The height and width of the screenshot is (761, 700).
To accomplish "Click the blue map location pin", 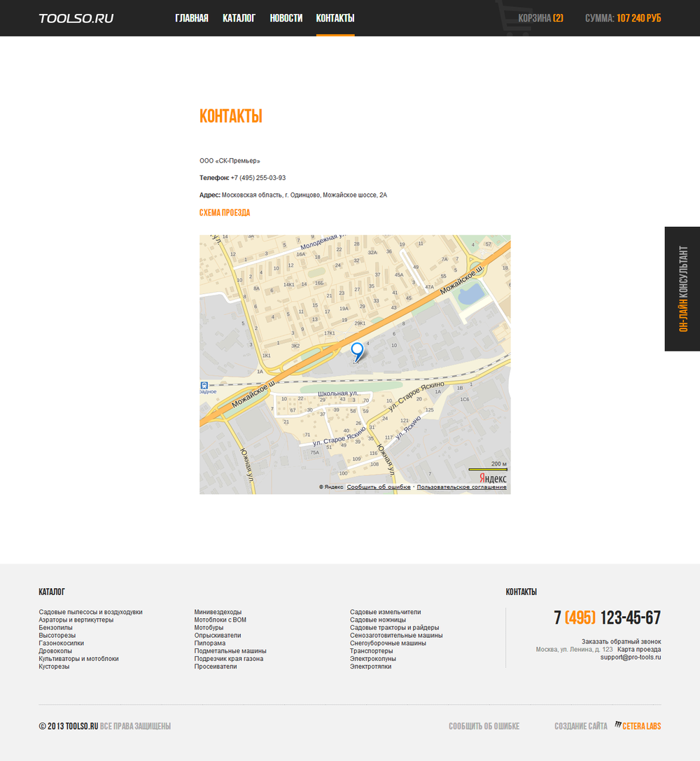I will coord(357,351).
